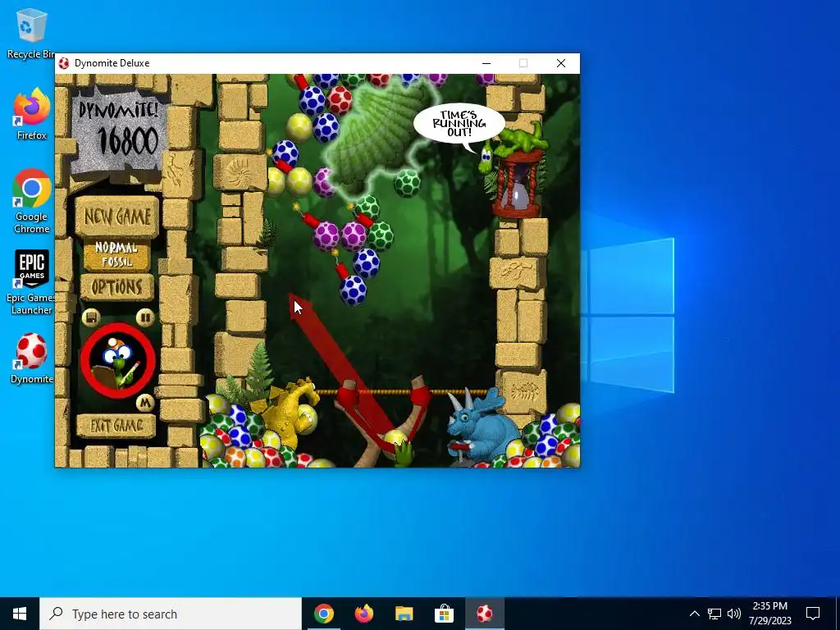Click the dinosaur professor portrait circle
Screen dimensions: 840x630
(x=118, y=361)
